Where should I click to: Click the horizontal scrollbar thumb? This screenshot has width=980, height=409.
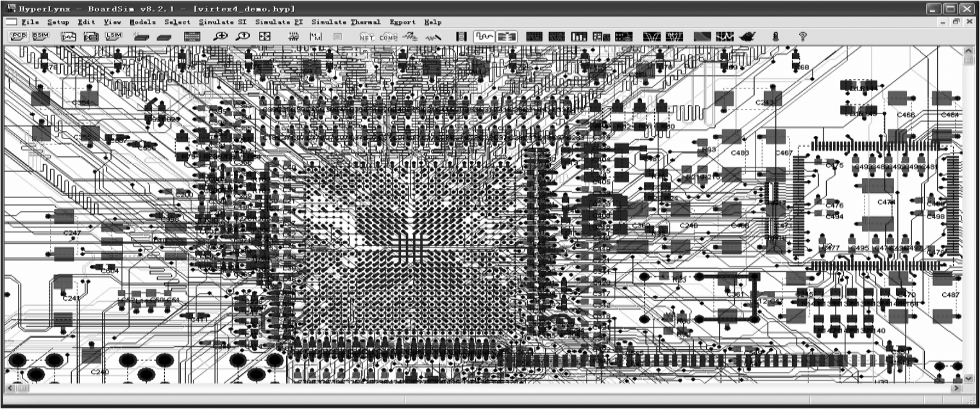[x=22, y=388]
